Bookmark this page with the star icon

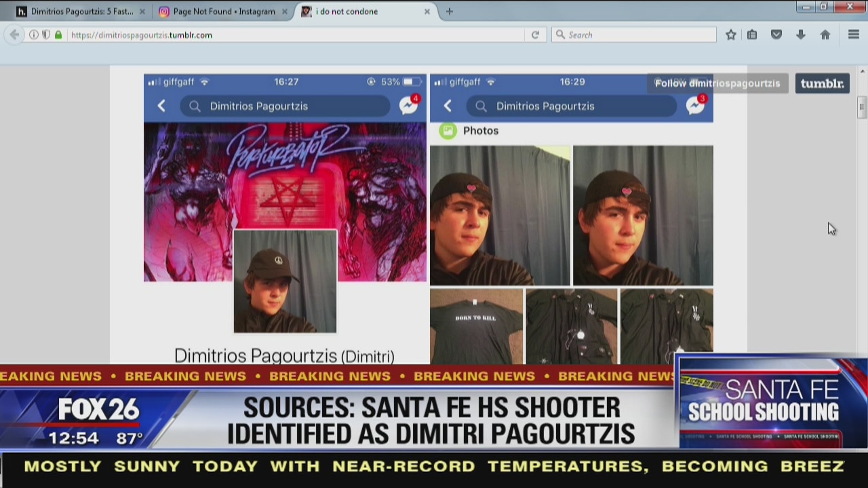tap(730, 35)
